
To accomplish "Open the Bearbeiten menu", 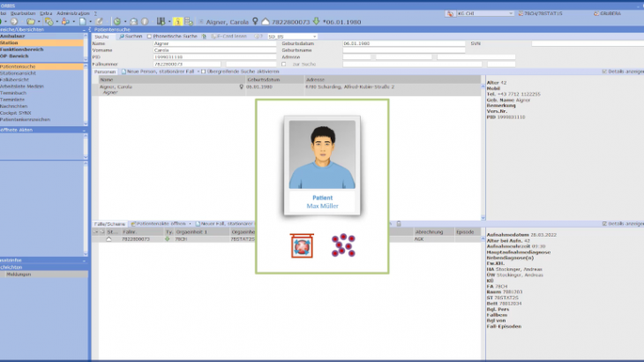I will (23, 14).
